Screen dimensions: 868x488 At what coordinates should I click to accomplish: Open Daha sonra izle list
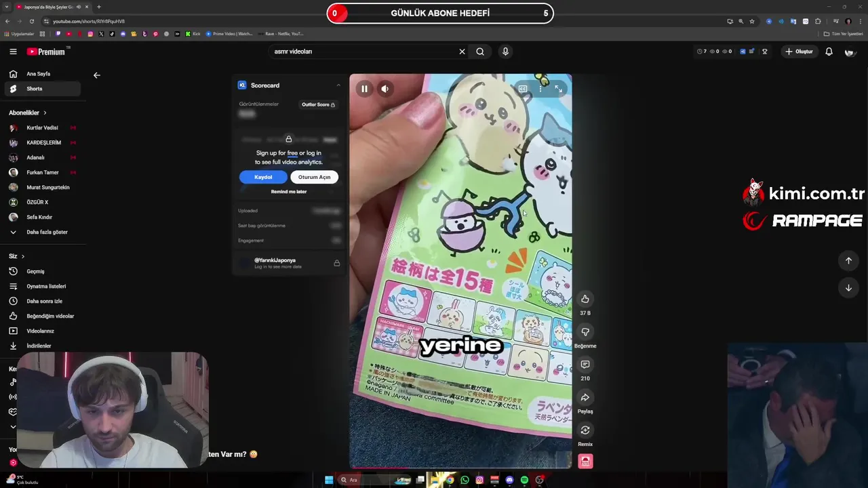pos(42,301)
